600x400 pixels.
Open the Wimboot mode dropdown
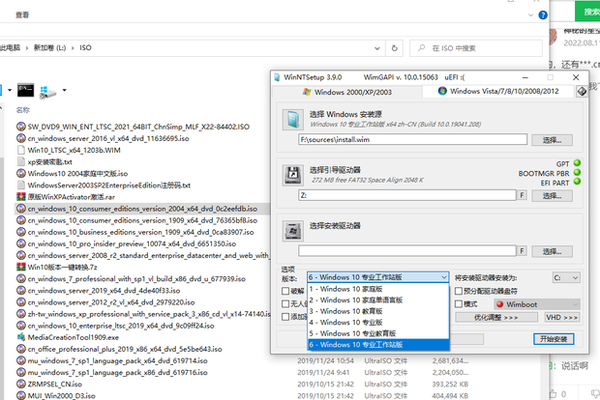point(537,304)
